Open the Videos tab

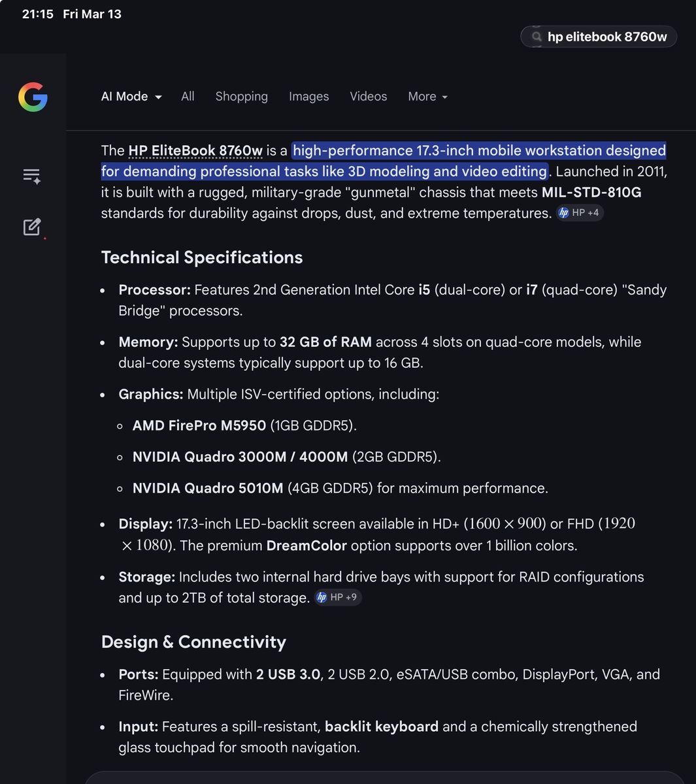click(x=368, y=97)
